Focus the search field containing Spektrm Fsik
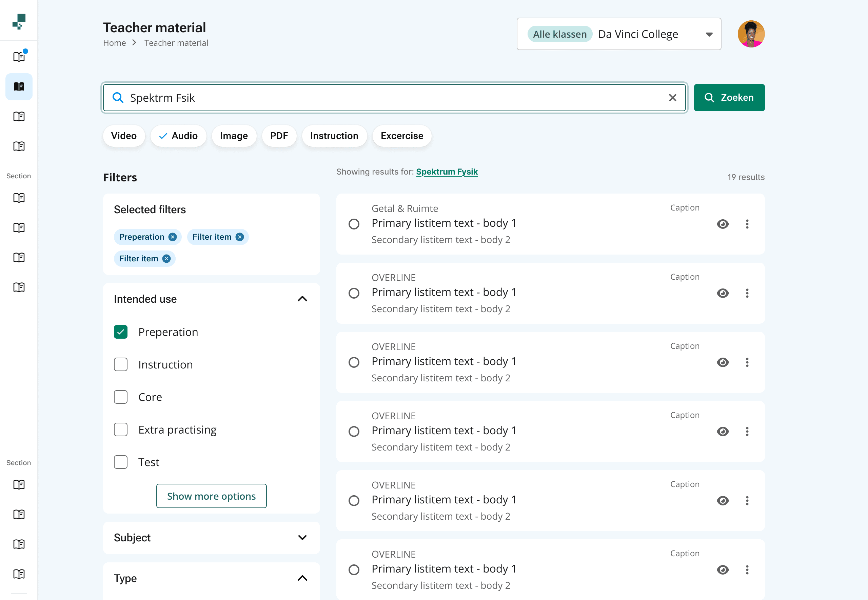868x600 pixels. (x=394, y=98)
